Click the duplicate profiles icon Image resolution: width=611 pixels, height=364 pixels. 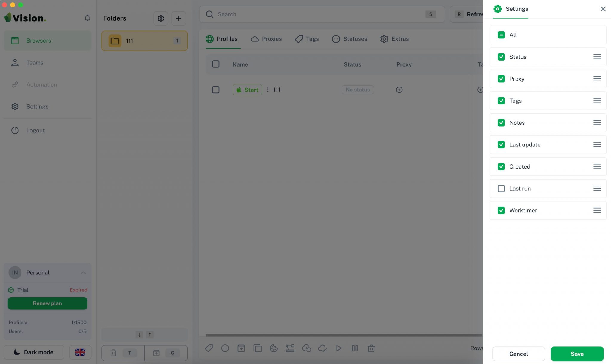coord(257,348)
